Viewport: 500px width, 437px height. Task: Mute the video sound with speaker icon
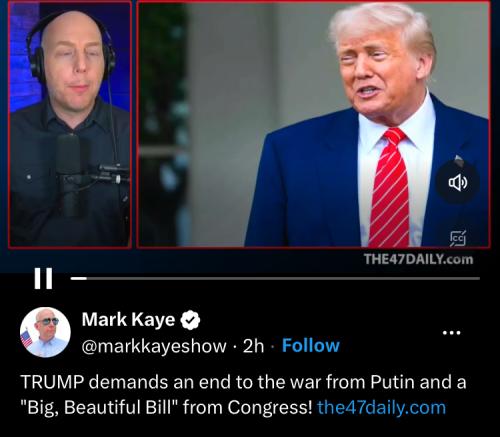tap(458, 182)
